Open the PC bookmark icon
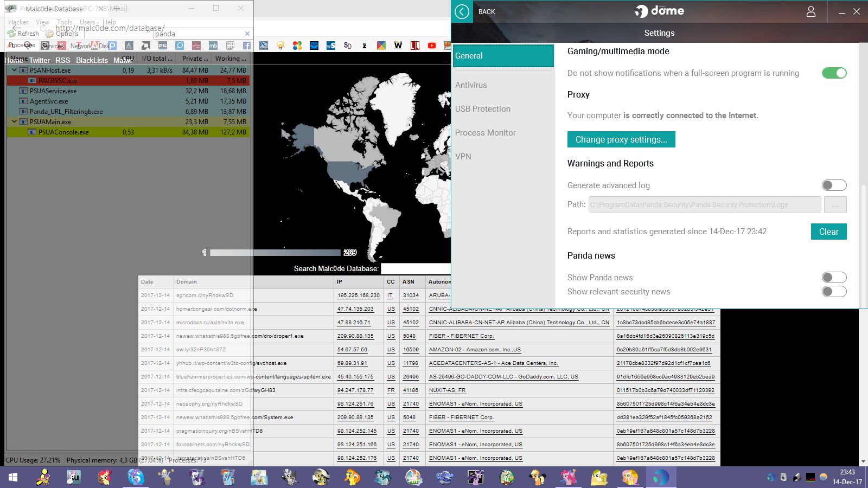 coord(264,46)
